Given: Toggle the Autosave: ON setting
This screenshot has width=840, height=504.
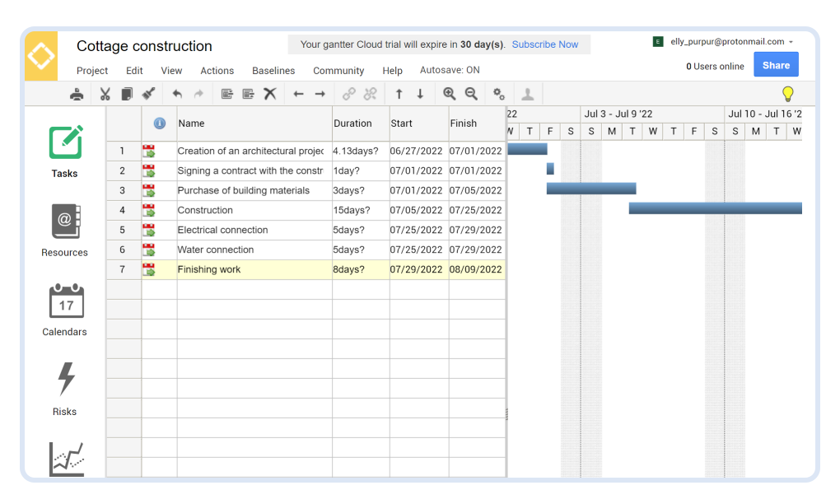Looking at the screenshot, I should coord(450,70).
